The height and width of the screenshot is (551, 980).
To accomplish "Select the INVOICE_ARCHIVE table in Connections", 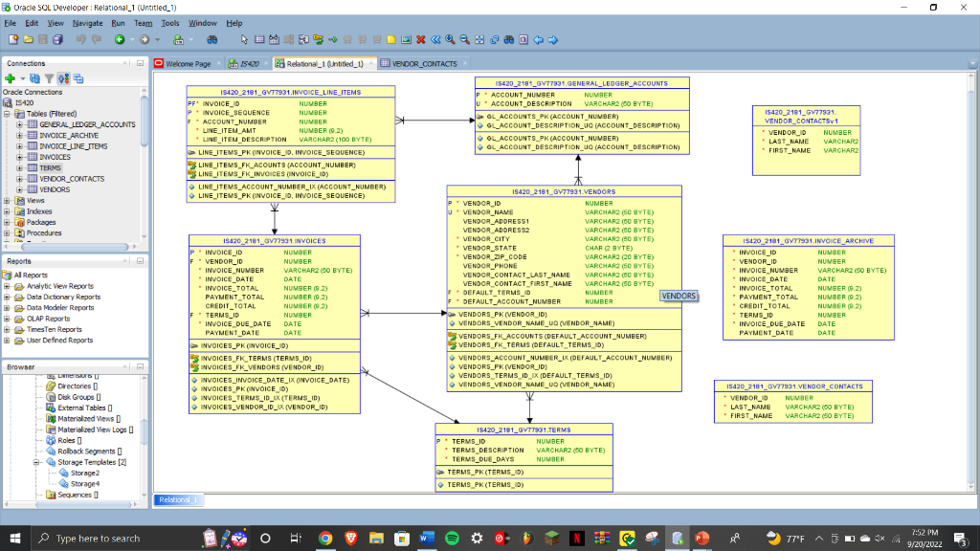I will coord(68,136).
